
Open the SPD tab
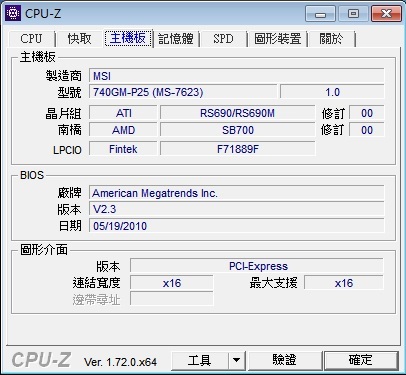pyautogui.click(x=223, y=39)
